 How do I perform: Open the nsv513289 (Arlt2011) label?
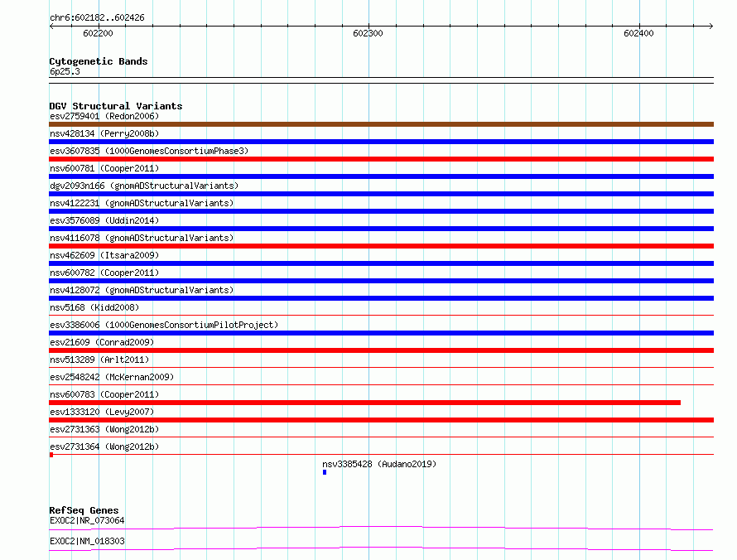pos(99,360)
